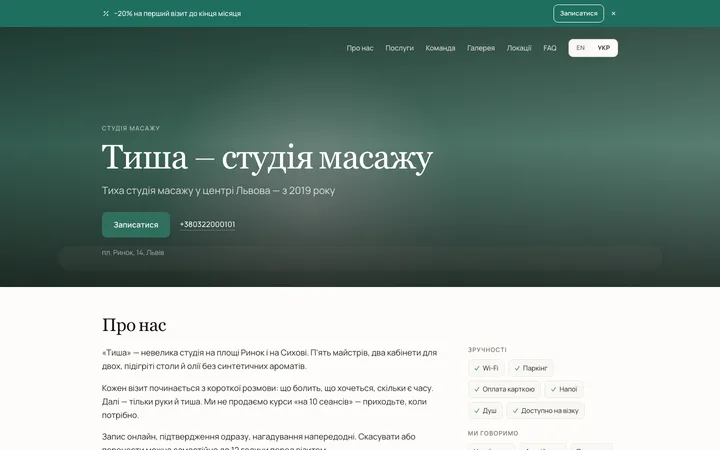Click the checkmark icon beside Паркінг
This screenshot has width=720, height=450.
(x=517, y=368)
